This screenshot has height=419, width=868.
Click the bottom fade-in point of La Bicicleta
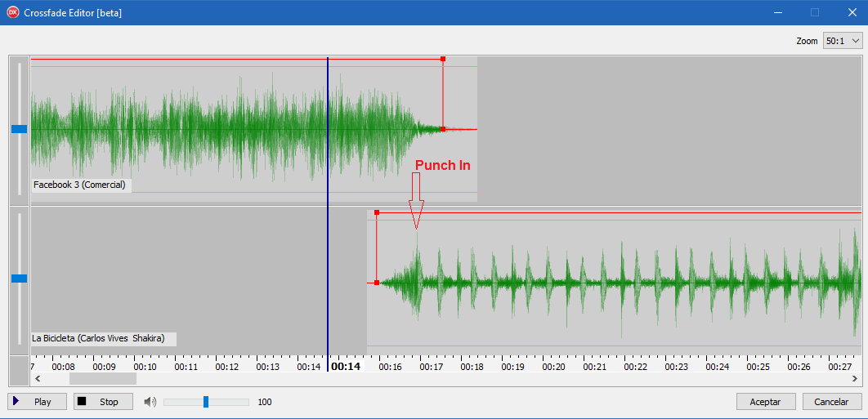pyautogui.click(x=377, y=283)
